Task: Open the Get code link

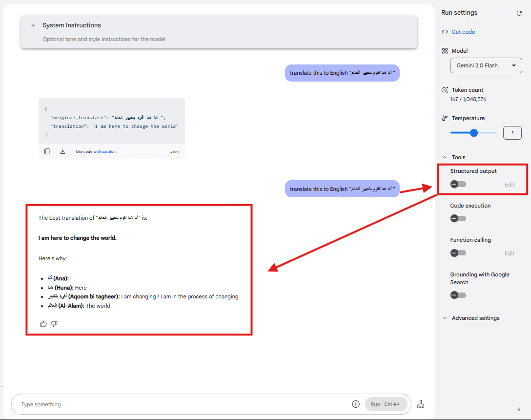Action: [463, 32]
